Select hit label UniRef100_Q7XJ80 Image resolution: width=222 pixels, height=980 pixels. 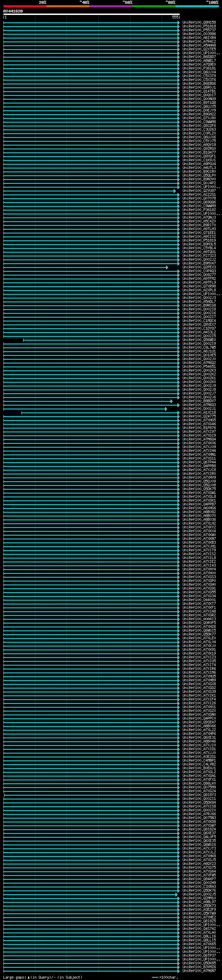point(199,118)
